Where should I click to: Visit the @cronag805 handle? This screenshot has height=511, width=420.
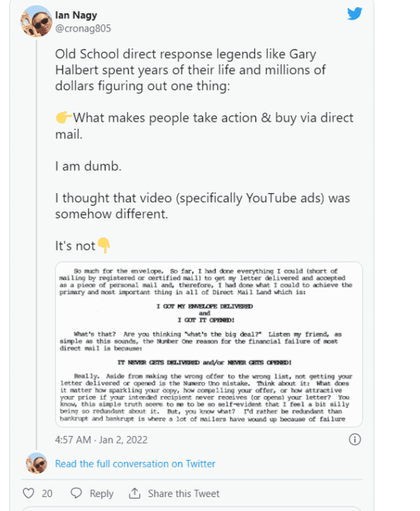point(83,29)
